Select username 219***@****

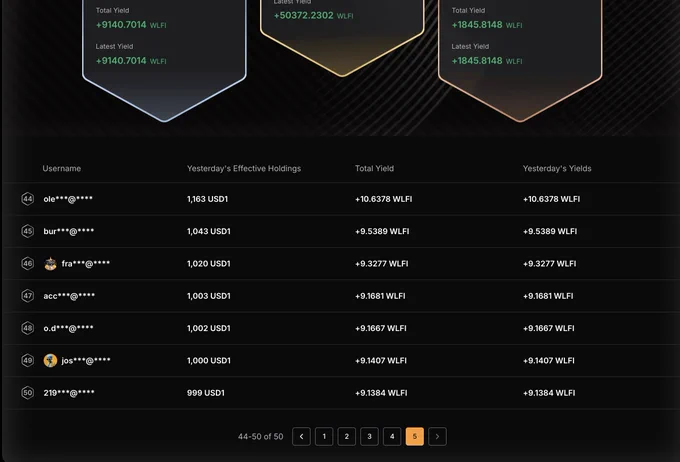(x=69, y=393)
